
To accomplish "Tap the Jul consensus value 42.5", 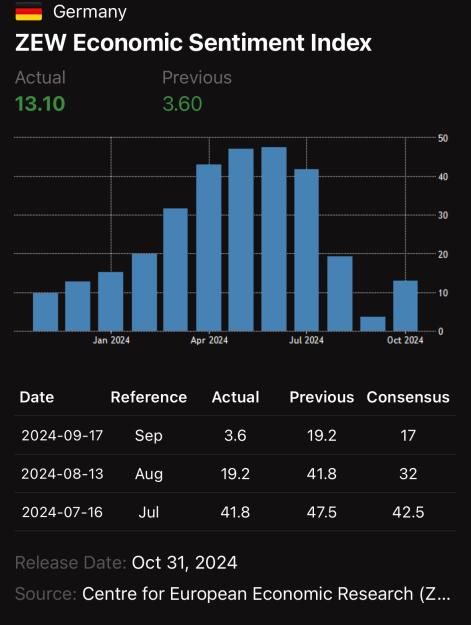I will point(408,512).
